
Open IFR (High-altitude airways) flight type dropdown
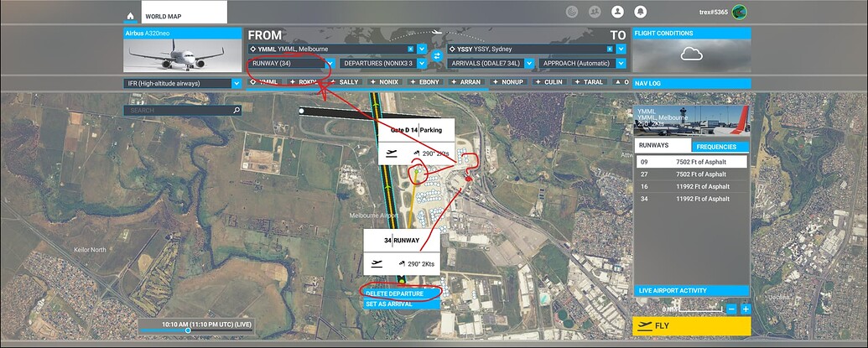point(236,83)
